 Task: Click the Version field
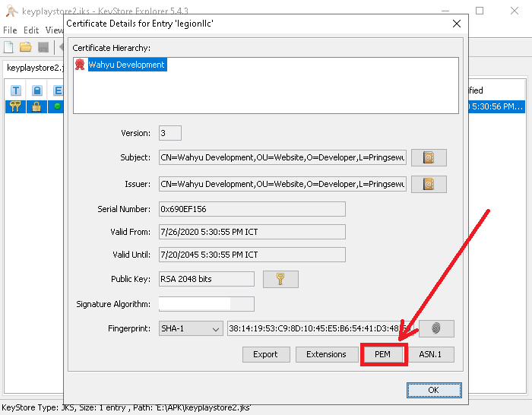pos(170,133)
